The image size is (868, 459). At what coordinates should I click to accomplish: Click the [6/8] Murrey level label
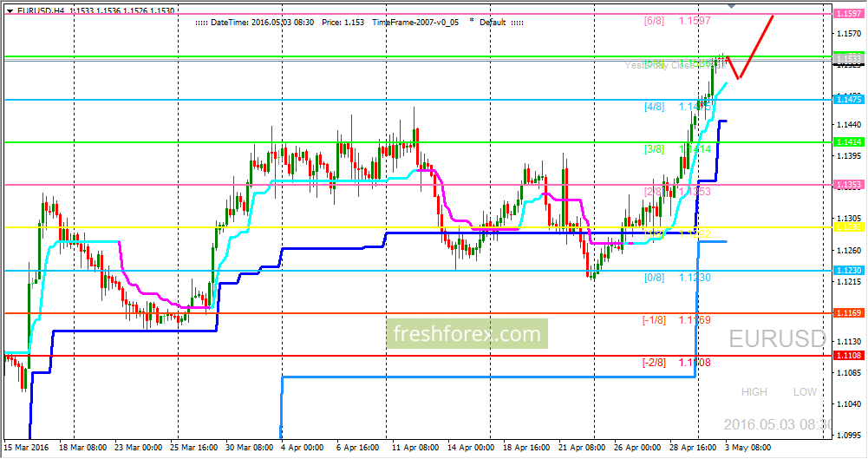click(x=654, y=21)
